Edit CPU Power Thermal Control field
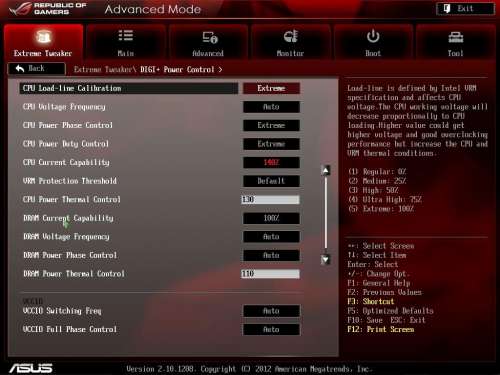Image resolution: width=500 pixels, height=375 pixels. coord(270,199)
